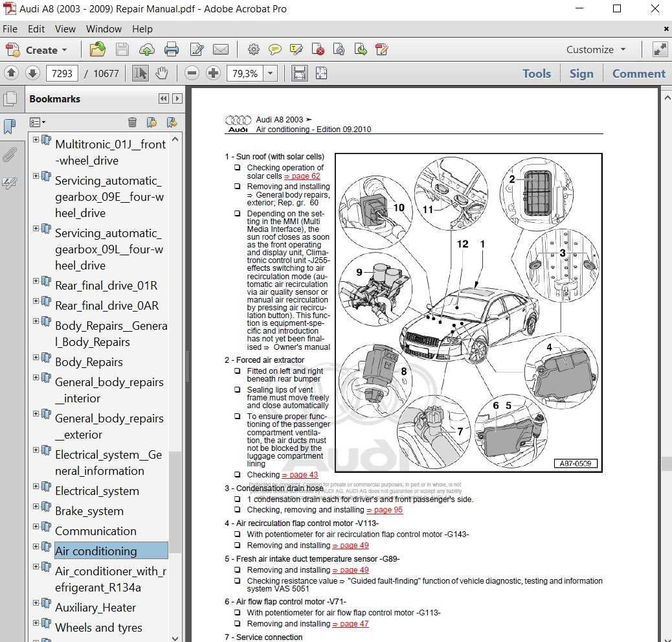
Task: Add a sticky note comment
Action: pos(274,50)
